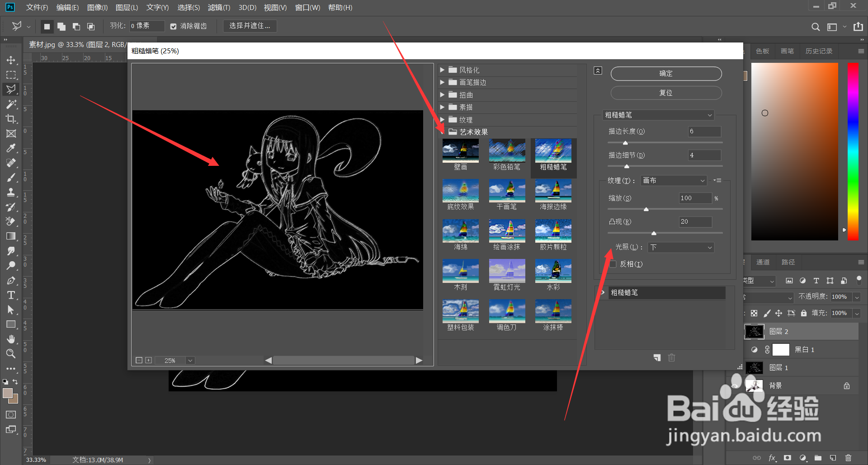Expand the 纹理 filter folder

coord(442,120)
